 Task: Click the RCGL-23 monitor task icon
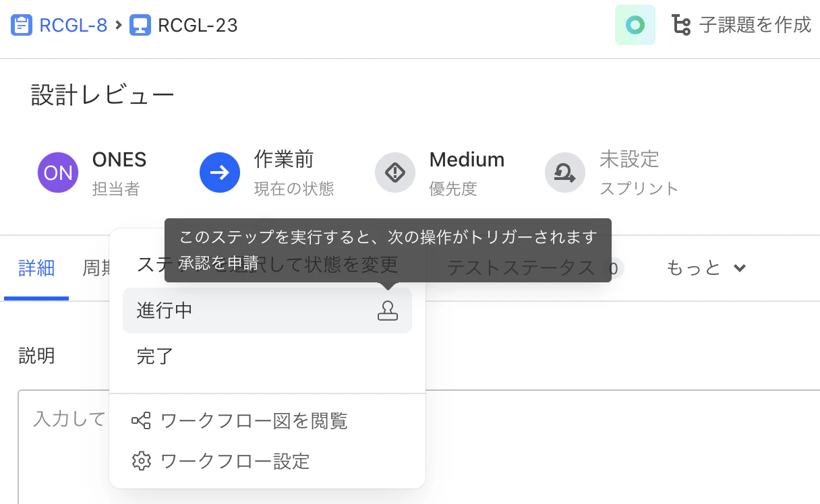point(140,26)
